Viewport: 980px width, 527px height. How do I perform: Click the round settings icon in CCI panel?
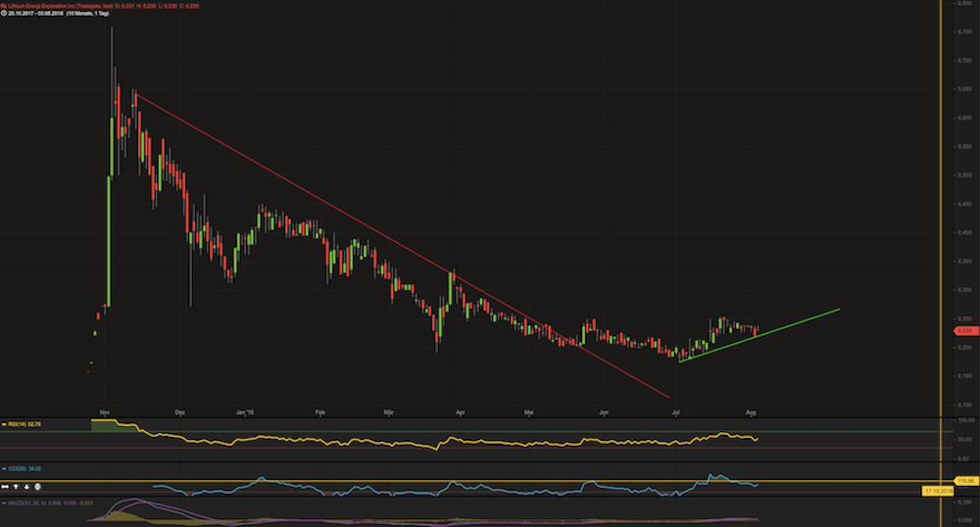click(37, 486)
